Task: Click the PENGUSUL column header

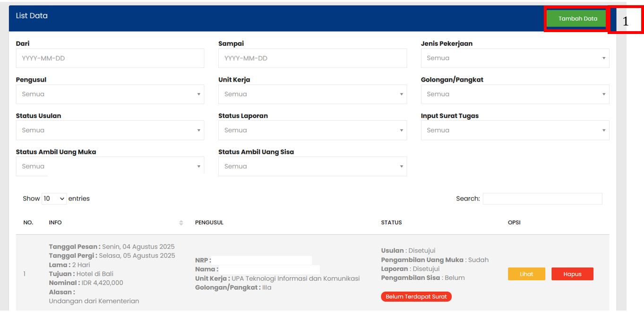Action: coord(209,223)
